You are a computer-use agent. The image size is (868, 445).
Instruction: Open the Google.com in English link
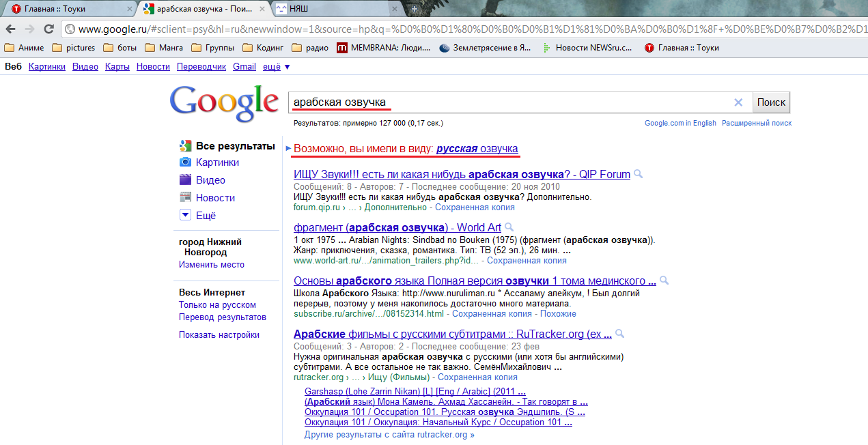(681, 123)
